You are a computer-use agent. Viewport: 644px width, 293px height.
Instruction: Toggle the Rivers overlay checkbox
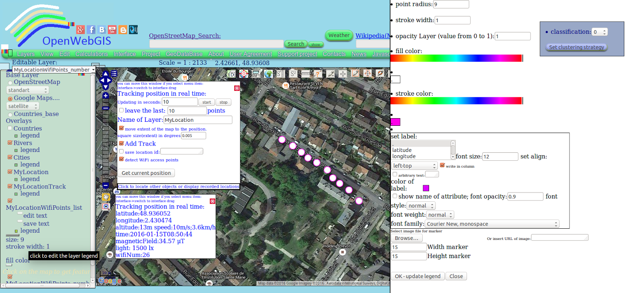click(10, 143)
